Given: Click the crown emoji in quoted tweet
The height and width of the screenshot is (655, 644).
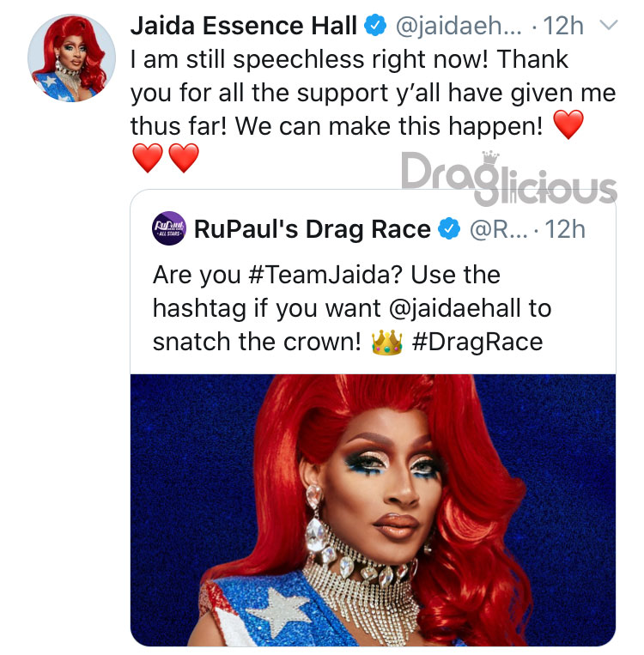Looking at the screenshot, I should point(386,343).
